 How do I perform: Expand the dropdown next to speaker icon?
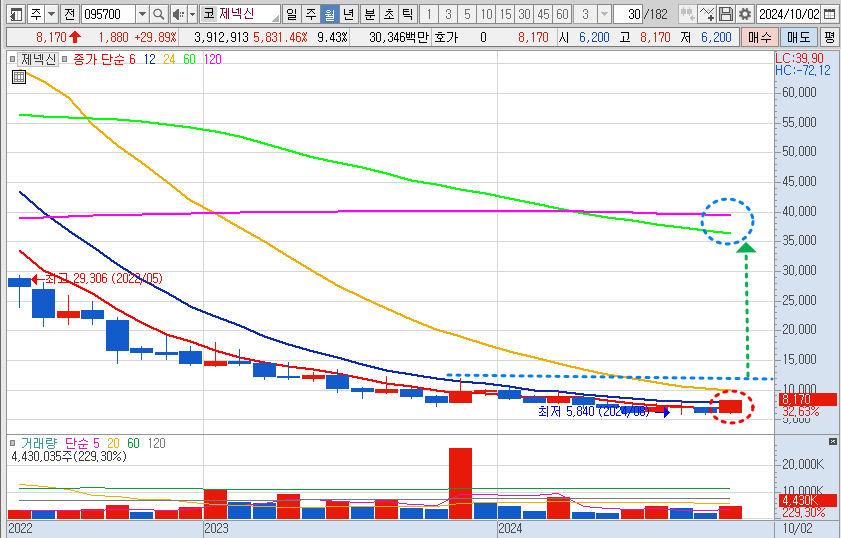coord(193,14)
